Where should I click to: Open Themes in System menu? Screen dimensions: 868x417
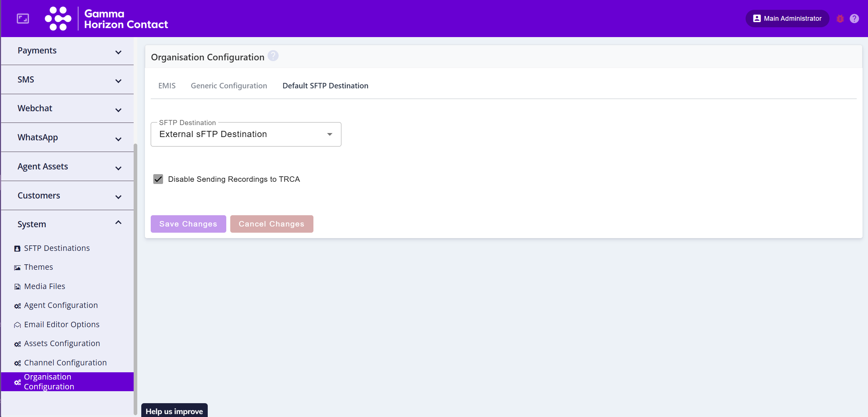click(38, 267)
